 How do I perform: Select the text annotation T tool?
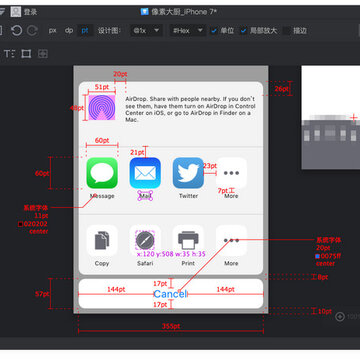[x=9, y=54]
